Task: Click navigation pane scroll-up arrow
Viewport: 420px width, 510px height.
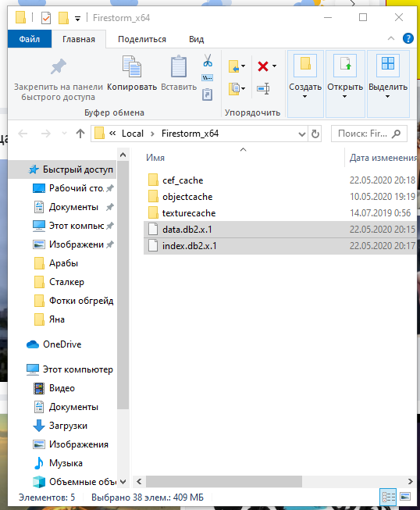Action: point(123,155)
